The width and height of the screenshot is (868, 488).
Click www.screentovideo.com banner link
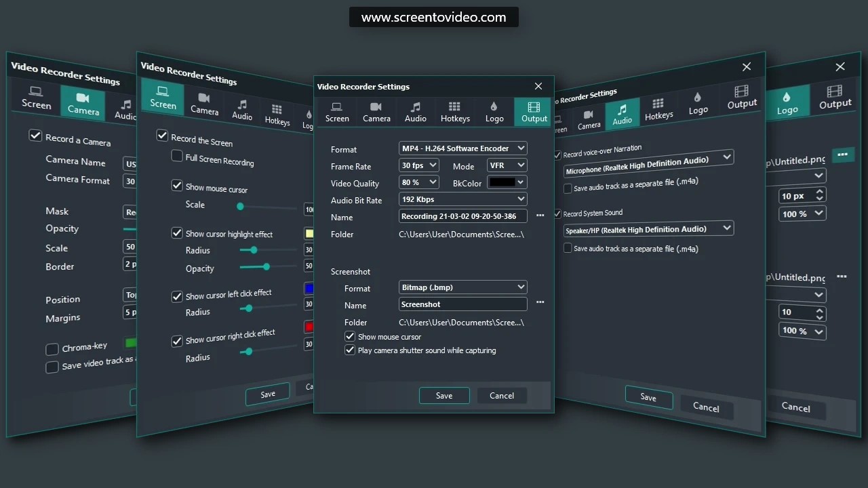click(434, 18)
